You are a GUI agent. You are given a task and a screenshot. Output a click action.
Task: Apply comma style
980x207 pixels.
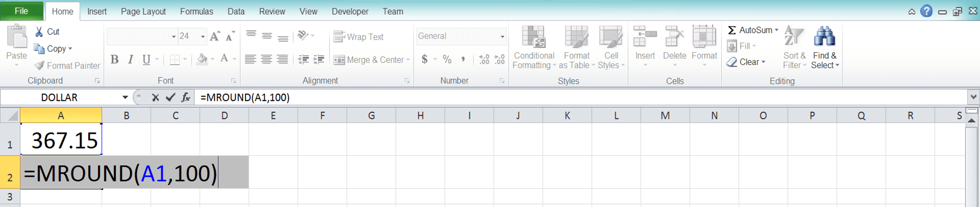[463, 59]
